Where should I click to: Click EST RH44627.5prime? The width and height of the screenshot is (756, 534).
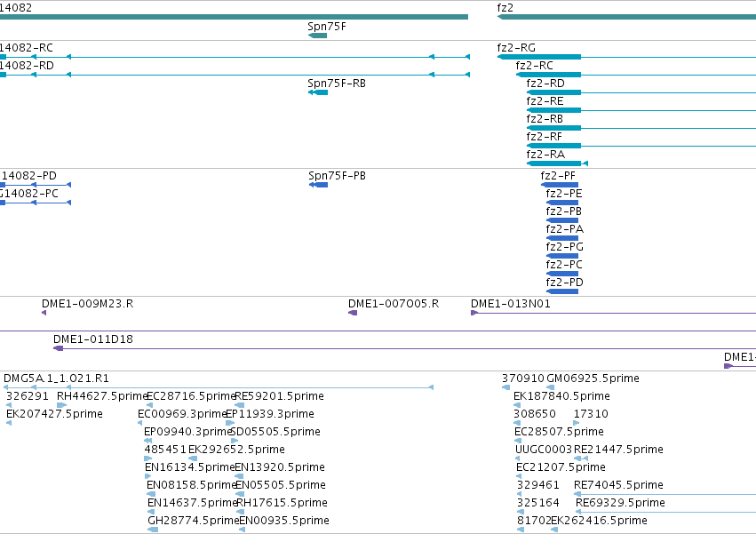click(102, 396)
